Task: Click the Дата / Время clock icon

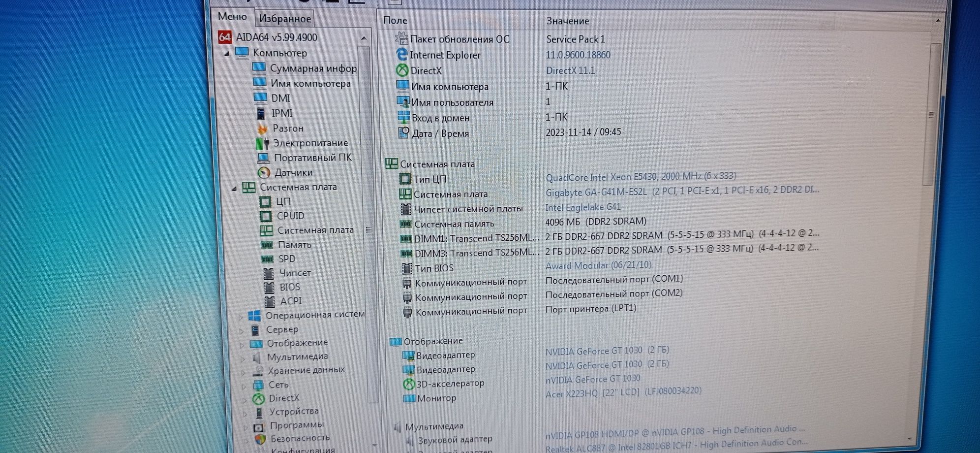Action: click(403, 133)
